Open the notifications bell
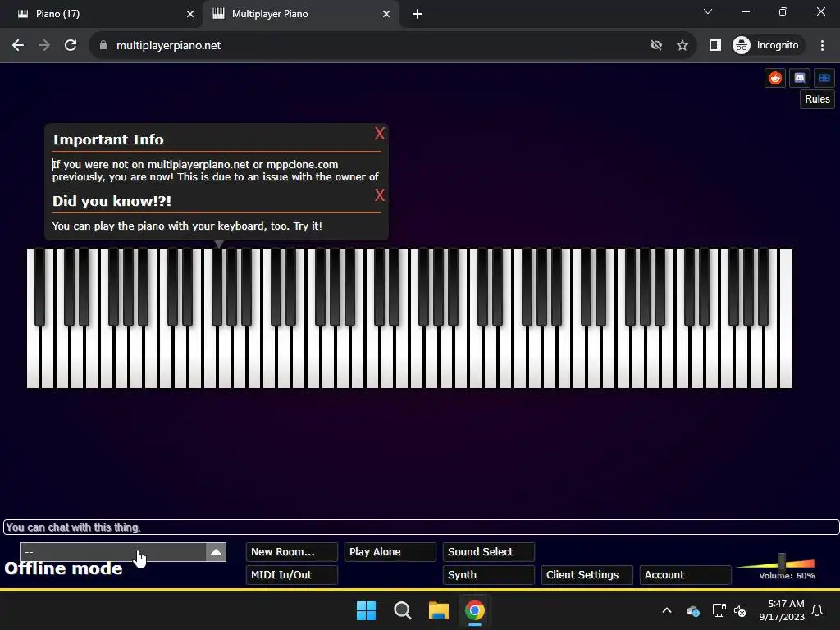The height and width of the screenshot is (630, 840). coord(817,610)
